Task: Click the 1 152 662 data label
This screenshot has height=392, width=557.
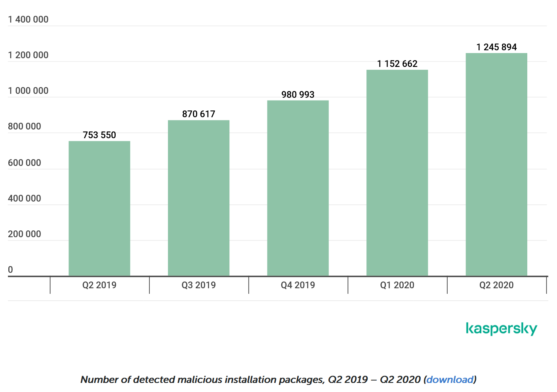Action: [x=397, y=64]
